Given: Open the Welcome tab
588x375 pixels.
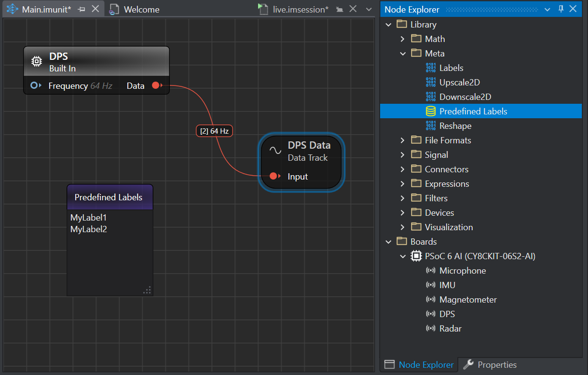Looking at the screenshot, I should coord(141,9).
